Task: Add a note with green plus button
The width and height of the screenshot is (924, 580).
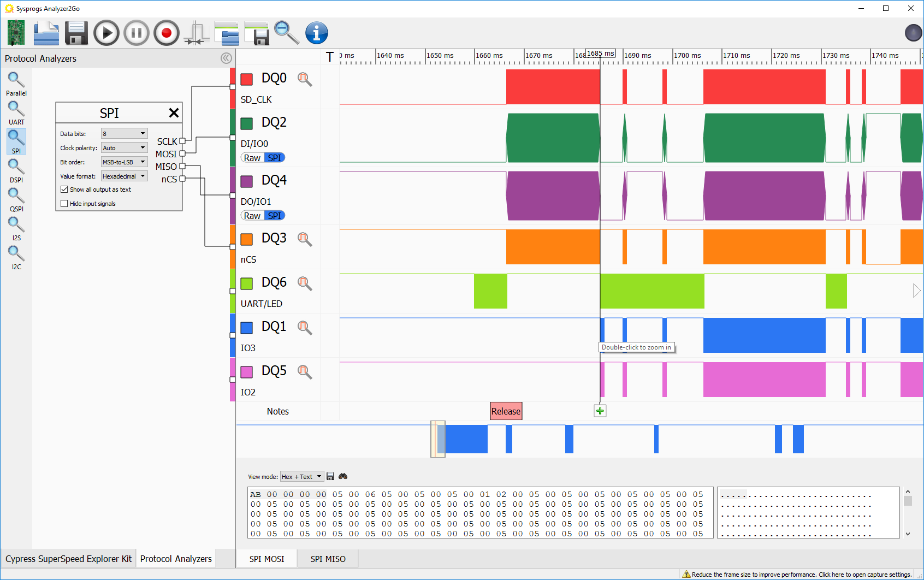Action: coord(600,411)
